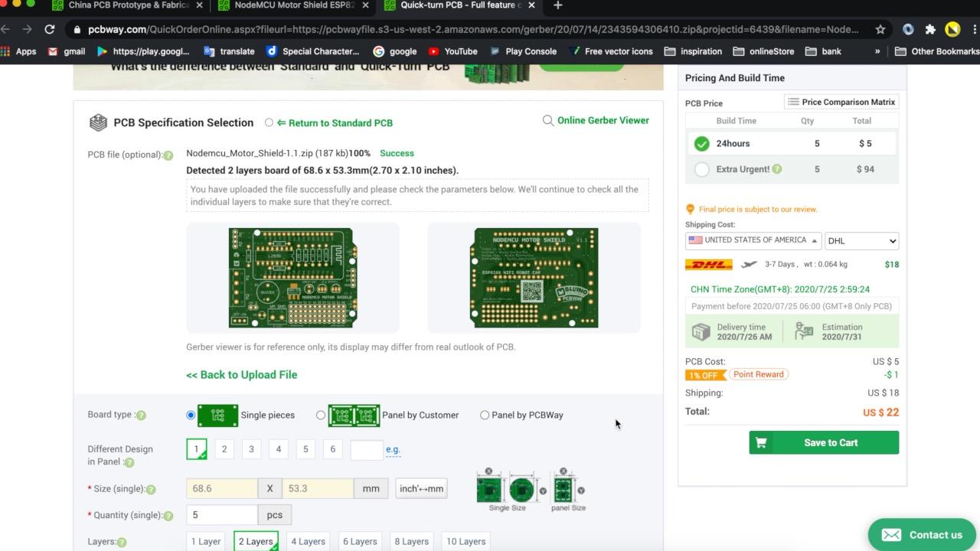This screenshot has height=551, width=980.
Task: Click custom design count input box
Action: [366, 450]
